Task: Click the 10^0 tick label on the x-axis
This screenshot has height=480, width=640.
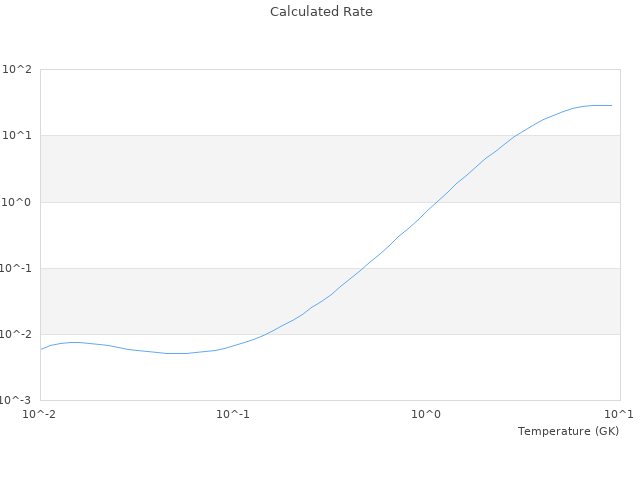Action: tap(427, 414)
